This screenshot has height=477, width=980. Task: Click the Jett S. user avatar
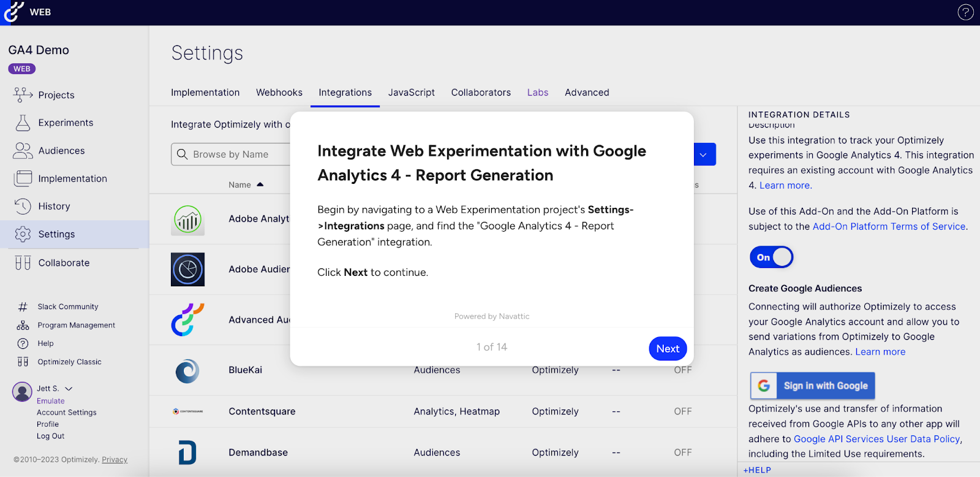tap(22, 391)
